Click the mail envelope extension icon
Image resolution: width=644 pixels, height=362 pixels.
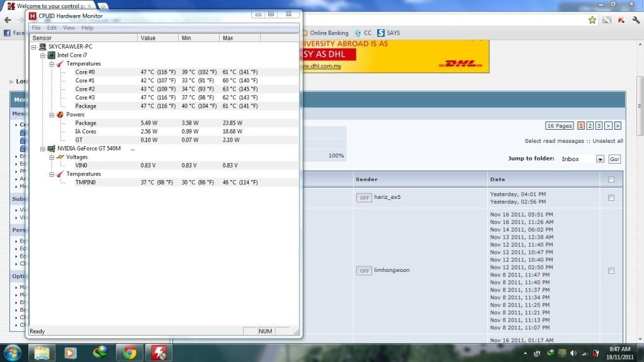point(607,20)
